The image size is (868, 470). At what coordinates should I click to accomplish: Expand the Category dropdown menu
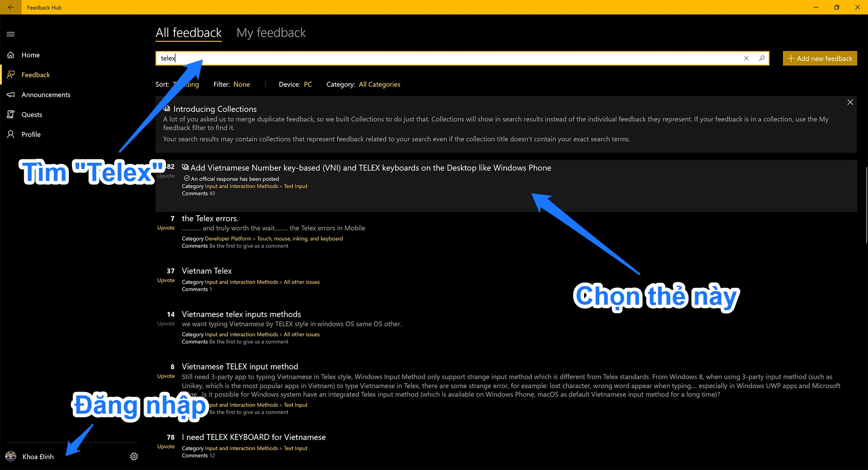[380, 84]
